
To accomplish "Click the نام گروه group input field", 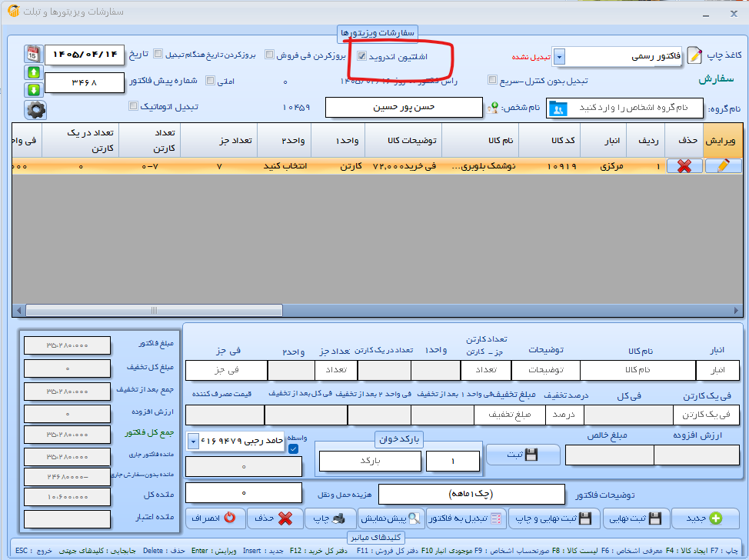I will (624, 108).
